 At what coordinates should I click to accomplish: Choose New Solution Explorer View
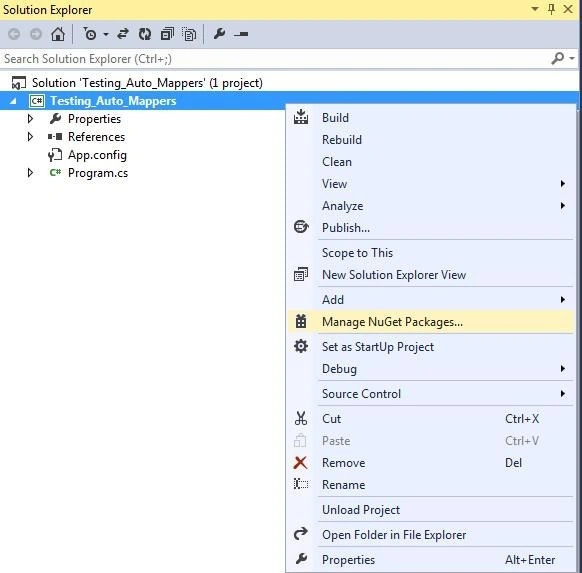click(x=394, y=275)
